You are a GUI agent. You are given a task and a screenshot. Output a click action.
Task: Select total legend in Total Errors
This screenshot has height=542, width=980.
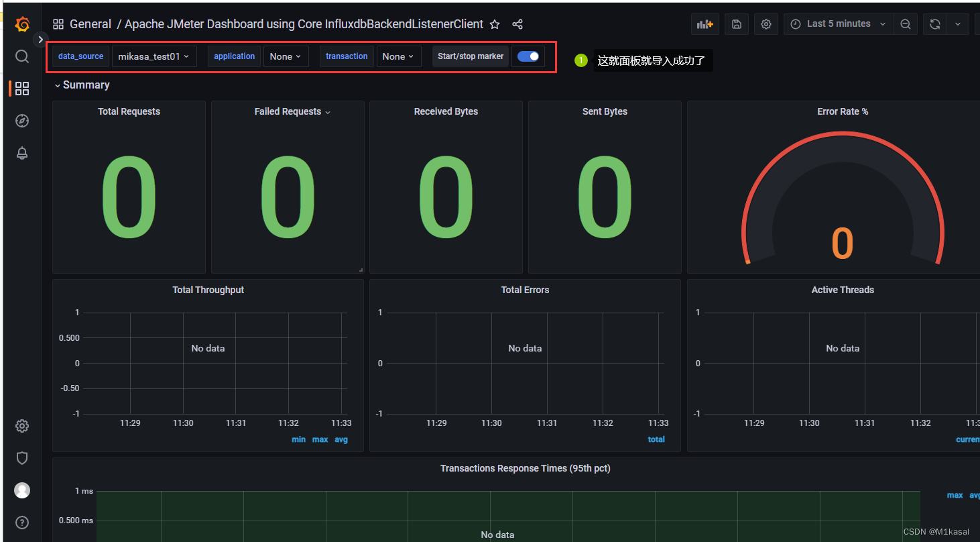pos(656,439)
